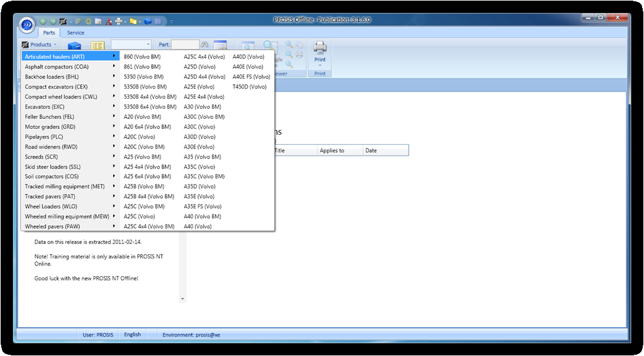Click into the Part number input field
644x356 pixels.
click(186, 45)
